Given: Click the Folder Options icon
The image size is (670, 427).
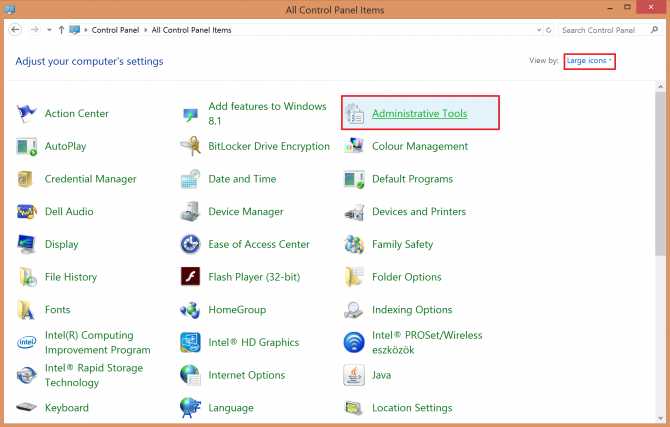Looking at the screenshot, I should pyautogui.click(x=354, y=277).
